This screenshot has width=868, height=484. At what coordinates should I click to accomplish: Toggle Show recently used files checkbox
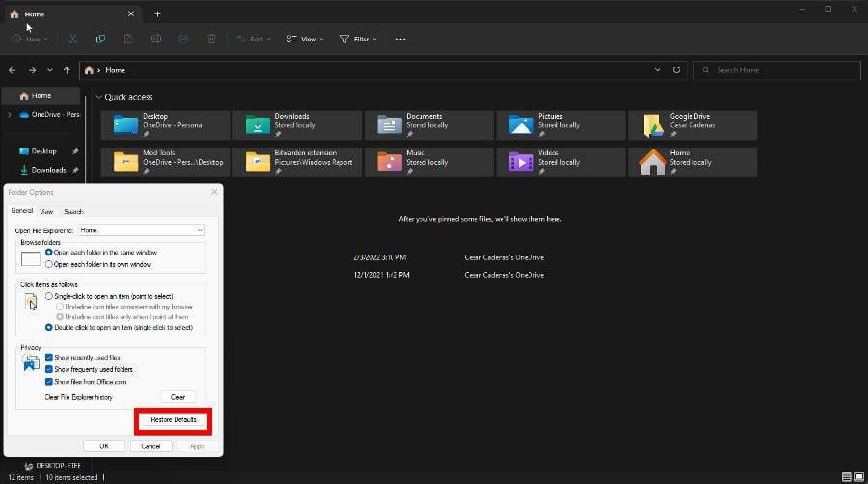49,358
